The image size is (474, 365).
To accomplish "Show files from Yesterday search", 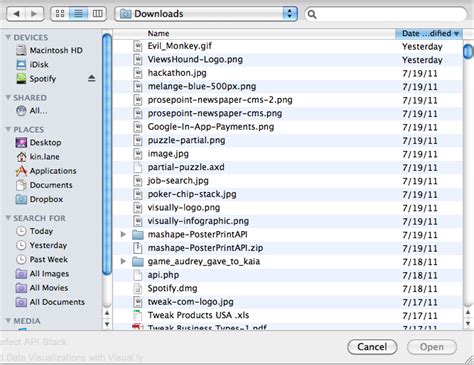I will point(42,245).
